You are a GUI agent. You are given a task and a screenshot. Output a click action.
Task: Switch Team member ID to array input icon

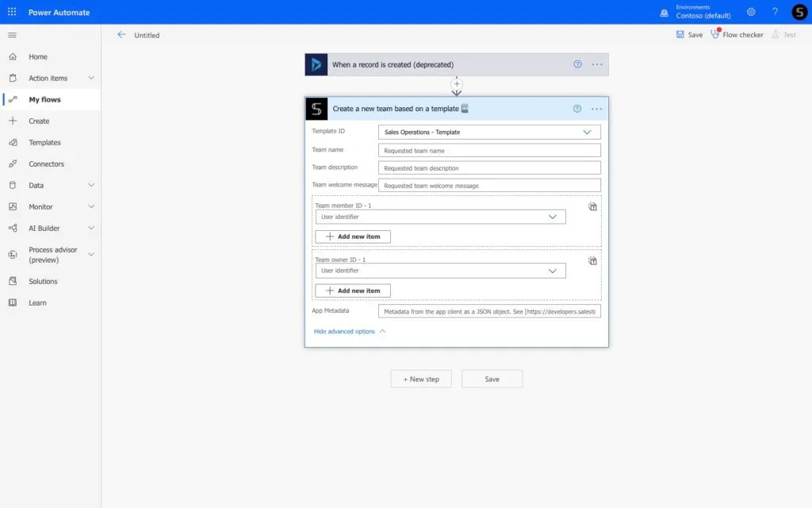tap(592, 207)
